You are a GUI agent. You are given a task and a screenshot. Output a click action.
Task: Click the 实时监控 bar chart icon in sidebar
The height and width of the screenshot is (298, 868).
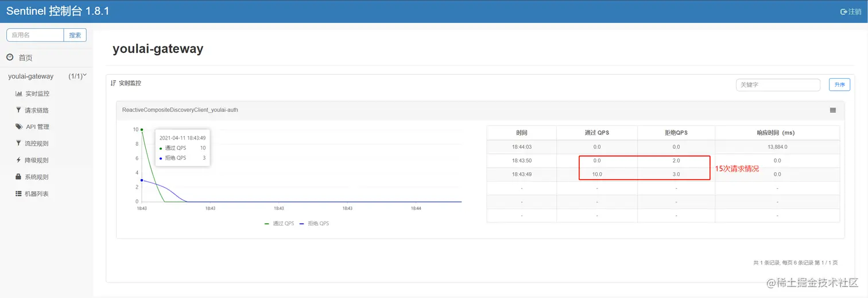click(18, 94)
